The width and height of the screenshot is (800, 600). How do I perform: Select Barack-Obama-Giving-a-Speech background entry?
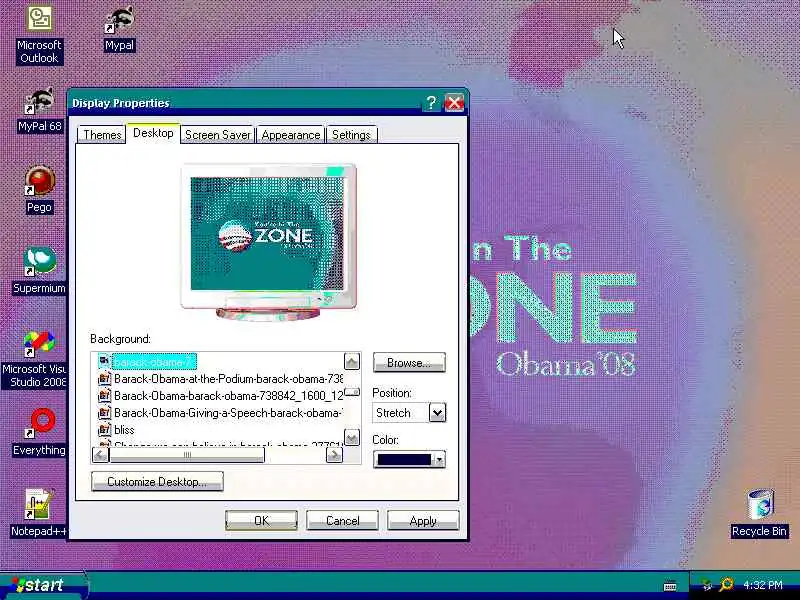coord(228,412)
